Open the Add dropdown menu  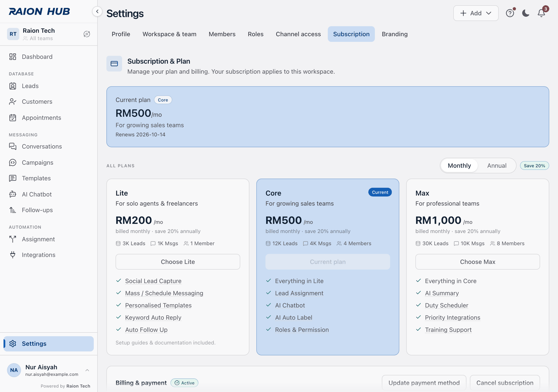click(x=476, y=13)
